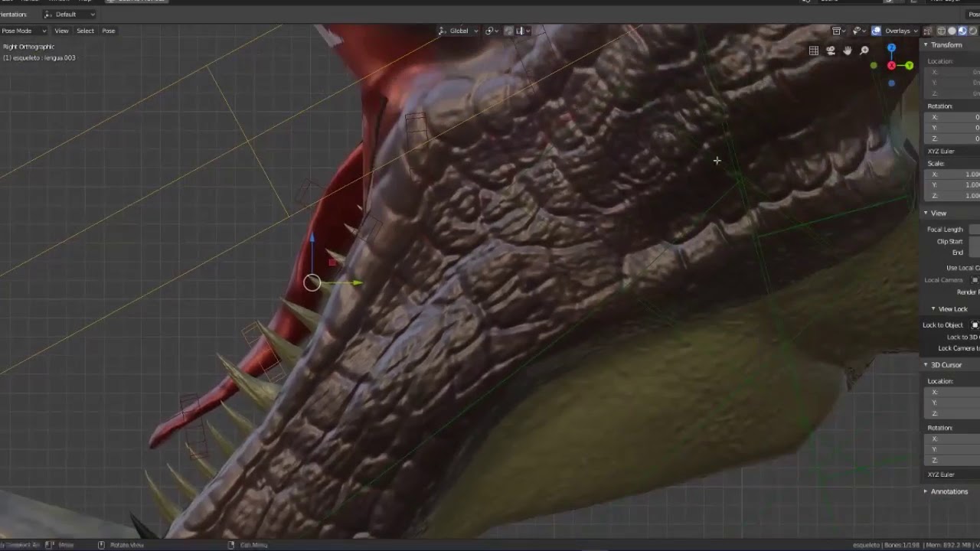Click the Bones 1/198 status entry
This screenshot has width=980, height=551.
[903, 545]
